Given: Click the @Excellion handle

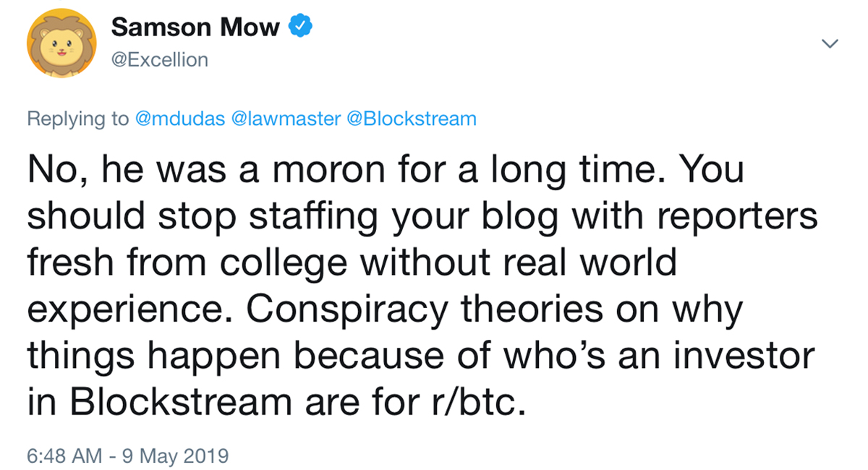Looking at the screenshot, I should click(159, 59).
